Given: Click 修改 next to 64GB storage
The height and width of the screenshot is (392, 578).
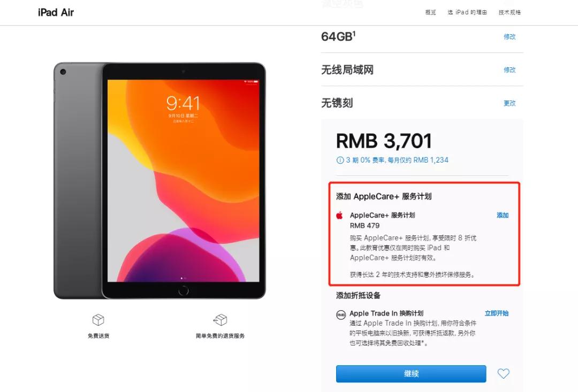Looking at the screenshot, I should point(510,36).
